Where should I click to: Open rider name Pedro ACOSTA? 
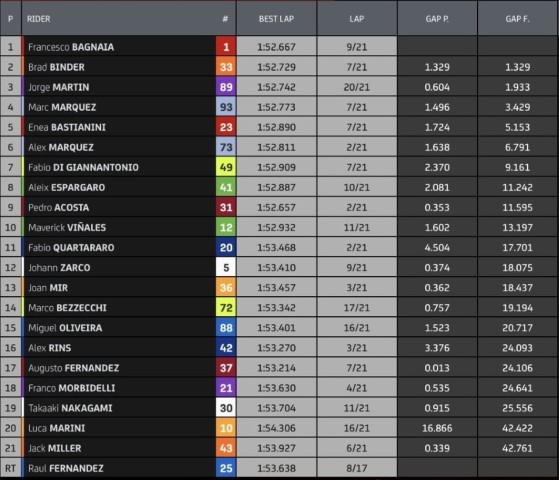click(x=58, y=207)
